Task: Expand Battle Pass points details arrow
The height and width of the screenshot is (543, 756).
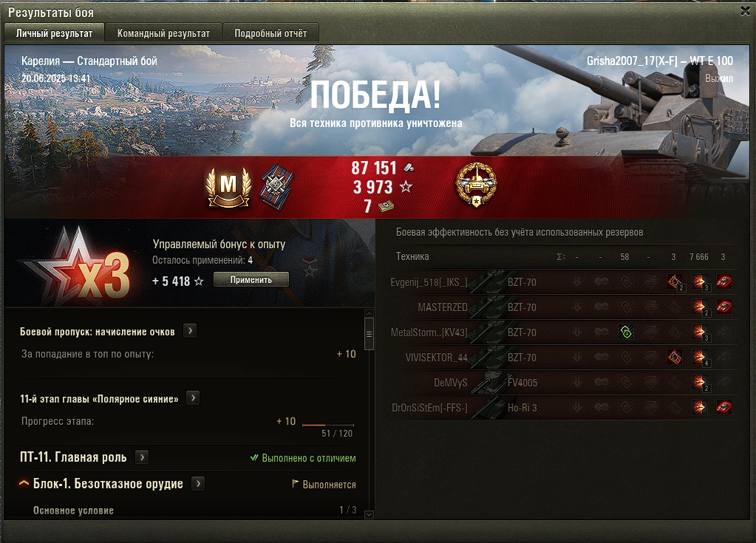Action: [x=190, y=331]
